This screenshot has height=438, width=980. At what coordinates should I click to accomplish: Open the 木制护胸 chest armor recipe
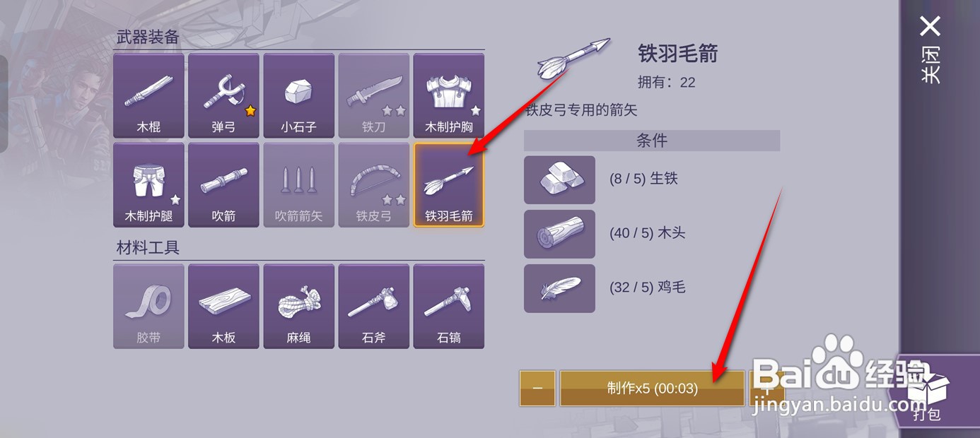click(x=448, y=95)
